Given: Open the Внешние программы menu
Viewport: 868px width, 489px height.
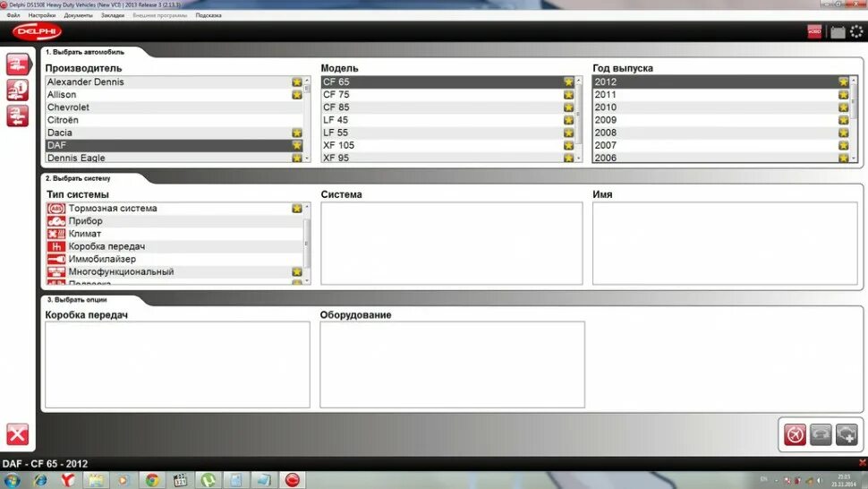Looking at the screenshot, I should coord(160,15).
